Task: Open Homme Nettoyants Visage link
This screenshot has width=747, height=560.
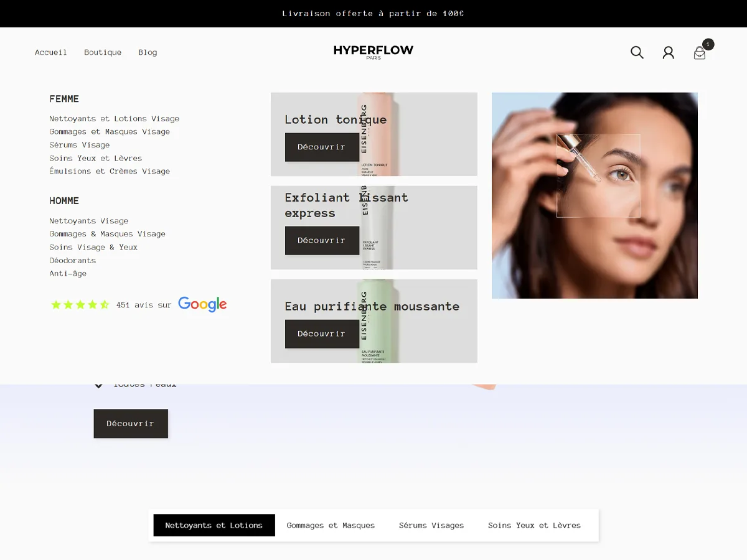Action: (x=89, y=221)
